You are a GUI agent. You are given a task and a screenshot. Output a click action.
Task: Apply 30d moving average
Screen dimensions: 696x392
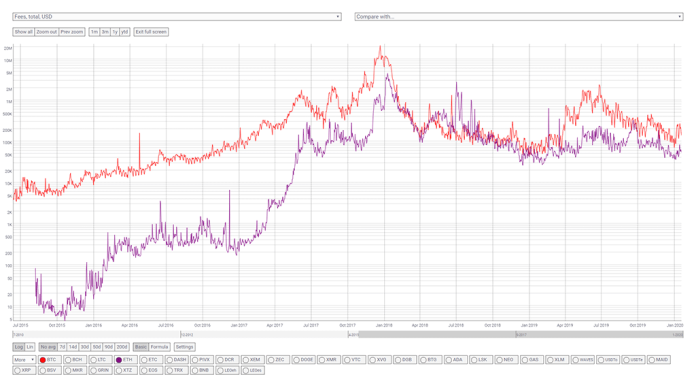coord(85,347)
